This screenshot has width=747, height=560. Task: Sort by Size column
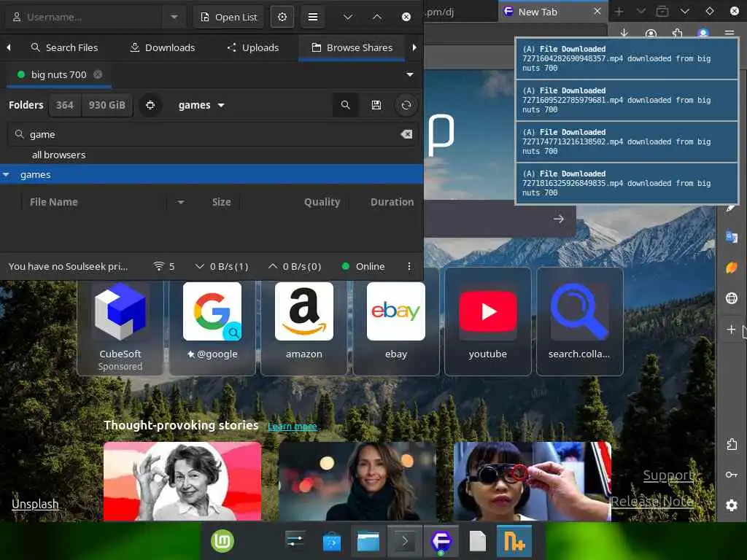(x=221, y=202)
